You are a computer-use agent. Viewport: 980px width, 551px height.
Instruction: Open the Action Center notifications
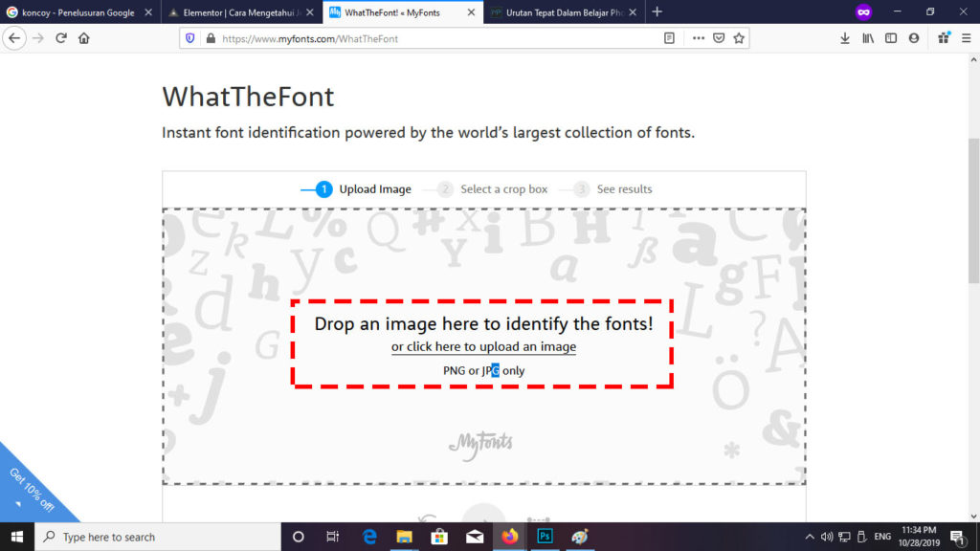click(x=957, y=537)
